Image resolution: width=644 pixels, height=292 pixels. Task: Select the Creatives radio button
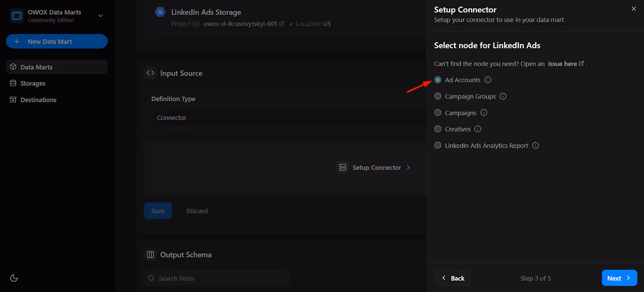(438, 129)
